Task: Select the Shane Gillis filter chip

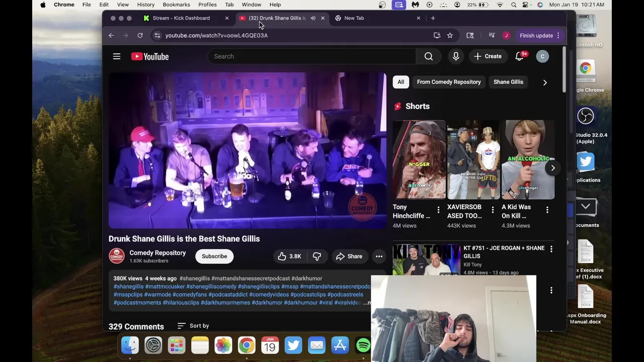Action: (508, 82)
